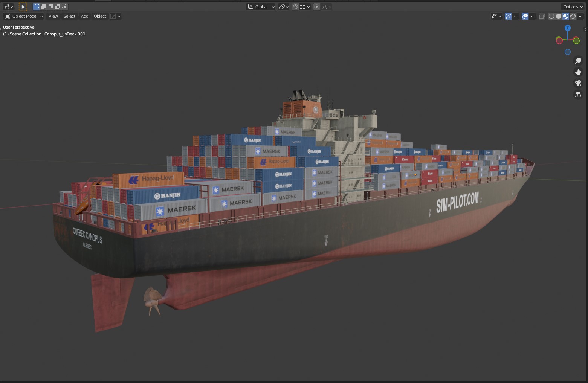
Task: Open the shading options dropdown arrow
Action: (x=580, y=16)
